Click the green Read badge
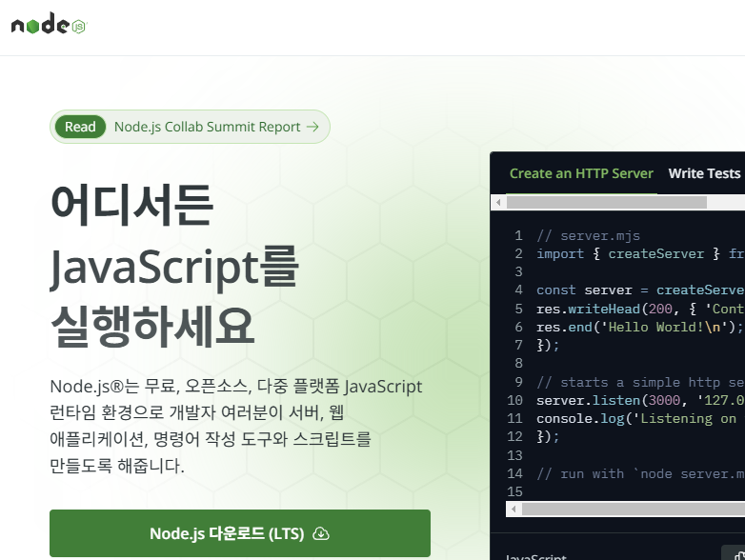 (80, 127)
